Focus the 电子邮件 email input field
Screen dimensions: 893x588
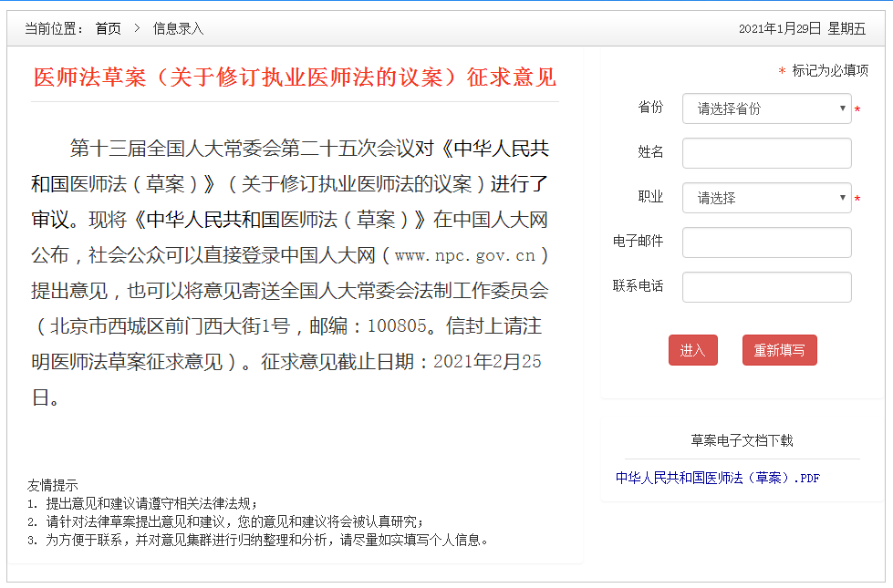tap(766, 242)
